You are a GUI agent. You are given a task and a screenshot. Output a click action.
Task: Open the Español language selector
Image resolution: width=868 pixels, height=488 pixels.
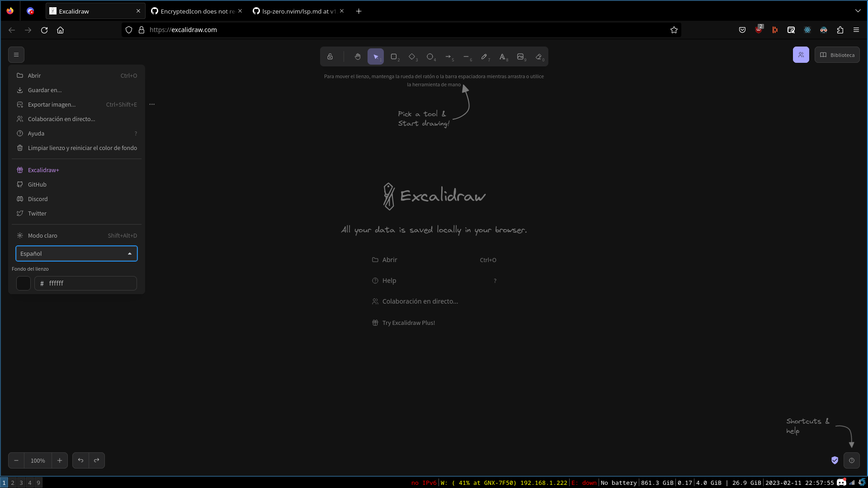[x=76, y=253]
